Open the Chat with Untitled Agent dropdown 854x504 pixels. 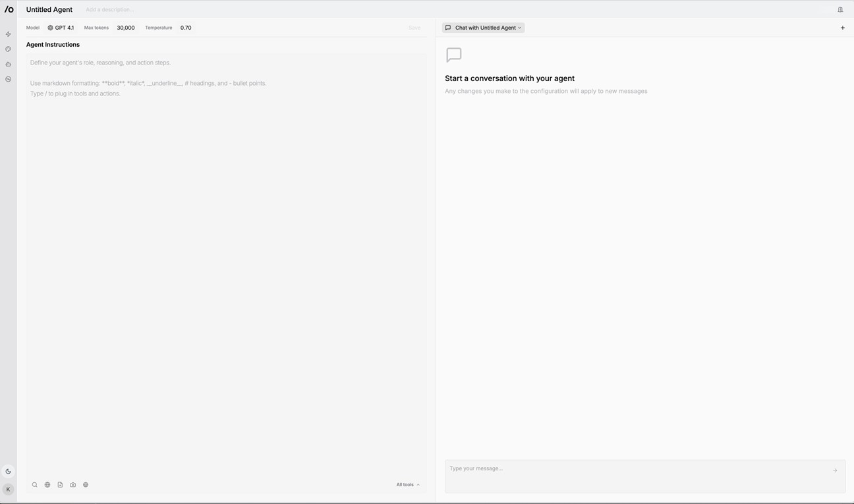(484, 28)
